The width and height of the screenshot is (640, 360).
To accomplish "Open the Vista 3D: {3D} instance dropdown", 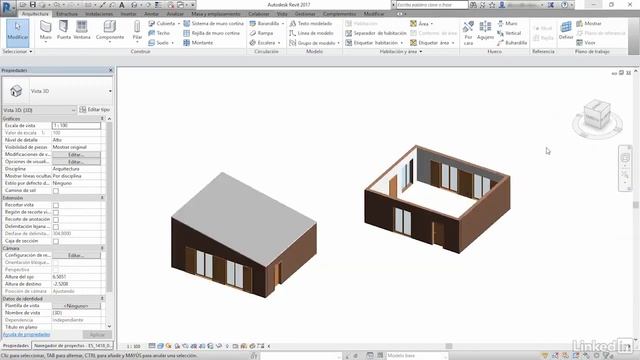I will click(39, 110).
